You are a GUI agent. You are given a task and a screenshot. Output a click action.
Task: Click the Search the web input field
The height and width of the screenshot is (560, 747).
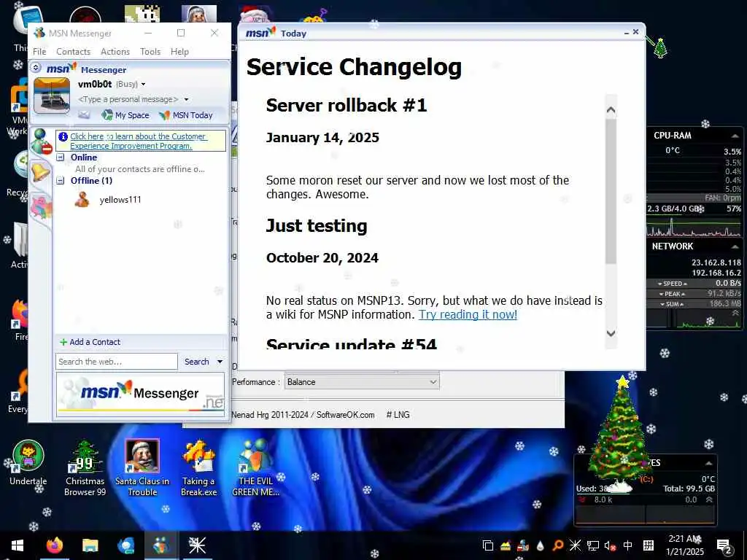coord(117,362)
